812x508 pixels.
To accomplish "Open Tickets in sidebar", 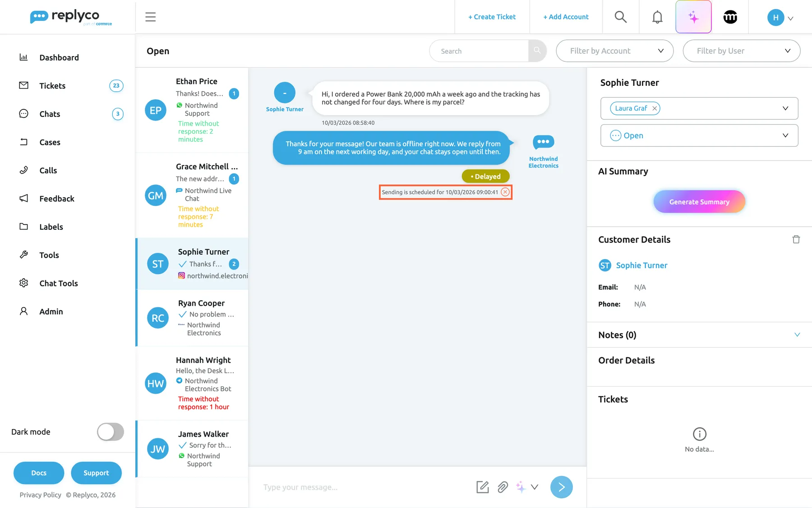I will pyautogui.click(x=52, y=86).
